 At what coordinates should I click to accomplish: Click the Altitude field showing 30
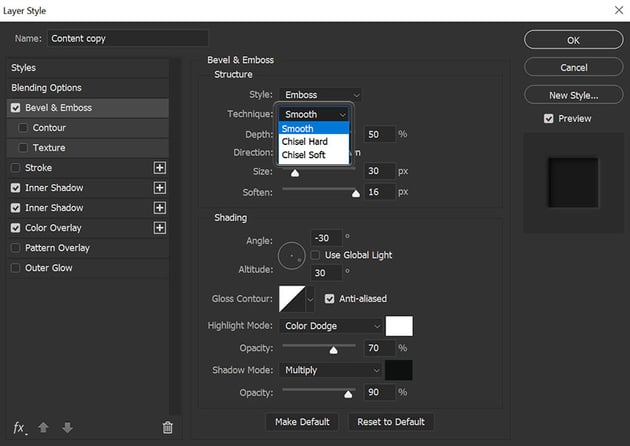tap(326, 273)
